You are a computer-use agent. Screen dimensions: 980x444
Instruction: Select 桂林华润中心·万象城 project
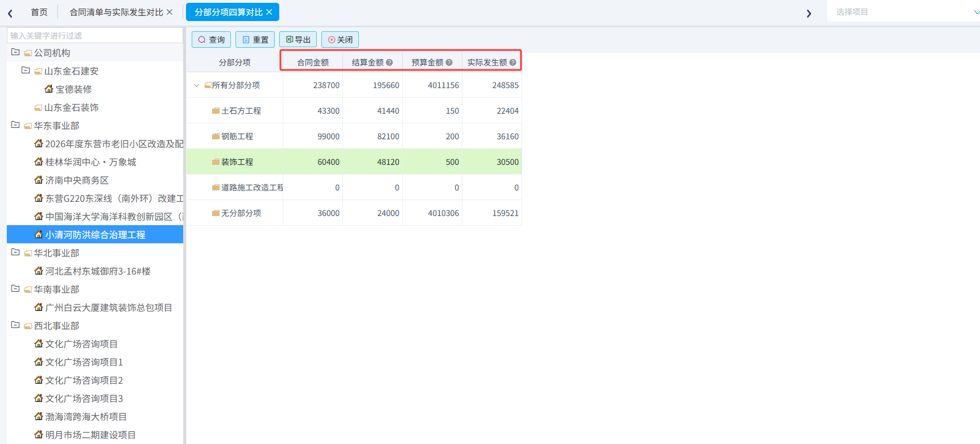(x=90, y=162)
